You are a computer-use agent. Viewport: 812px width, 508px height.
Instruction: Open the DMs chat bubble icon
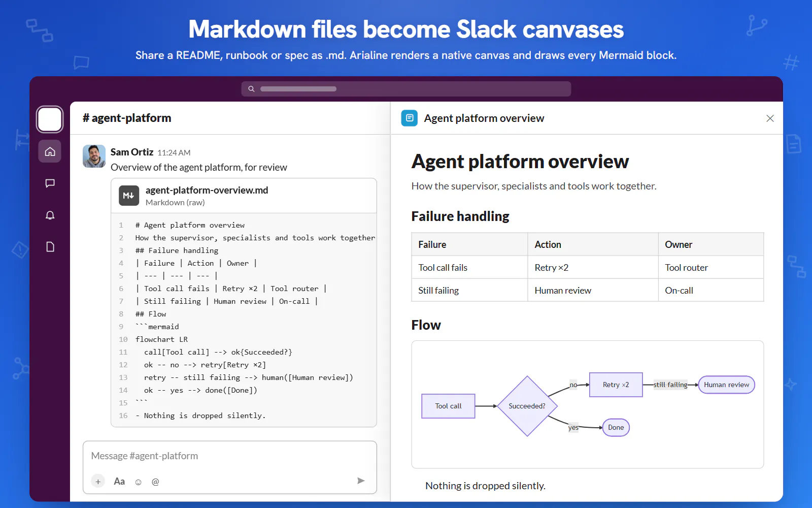pyautogui.click(x=50, y=183)
